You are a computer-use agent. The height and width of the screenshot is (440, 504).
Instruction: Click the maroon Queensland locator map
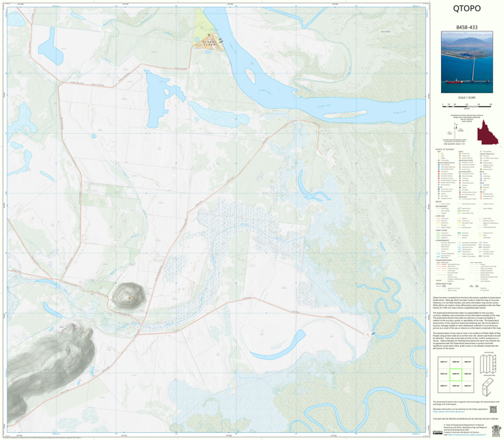488,132
